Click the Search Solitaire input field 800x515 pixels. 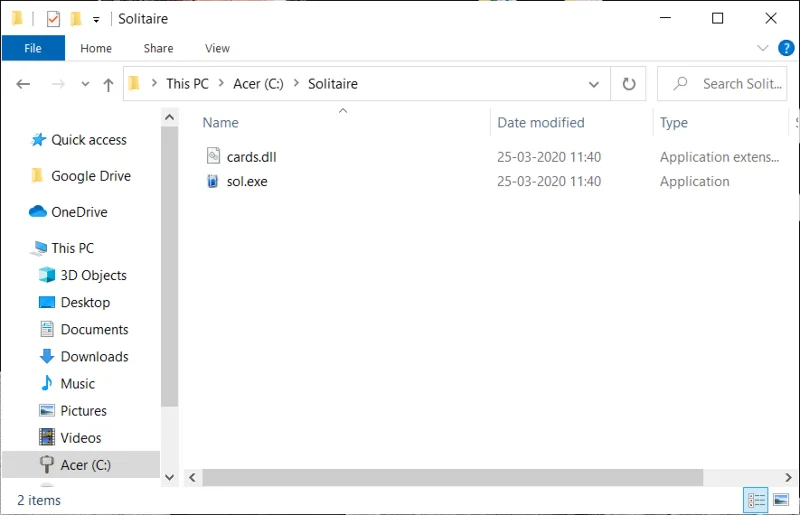point(722,84)
